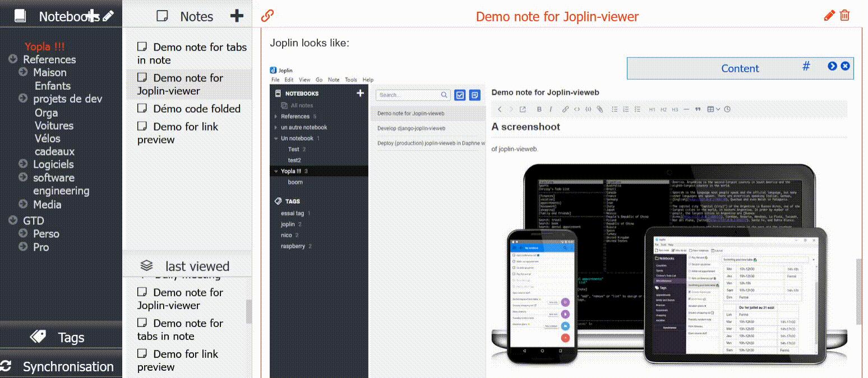Expand the arrow beside software engineering
This screenshot has height=378, width=868.
click(x=23, y=177)
